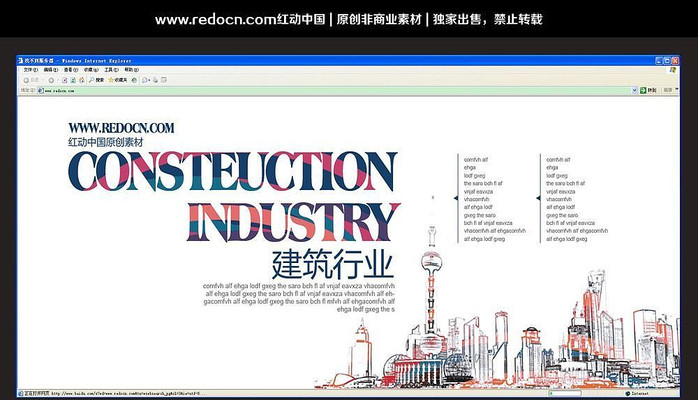Open the 工具 (Tools) menu
This screenshot has width=698, height=400.
click(109, 70)
